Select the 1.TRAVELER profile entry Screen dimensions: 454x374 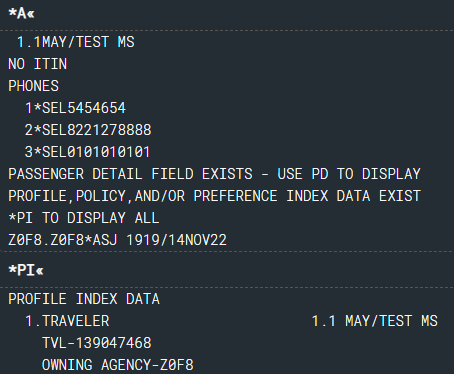pos(67,321)
